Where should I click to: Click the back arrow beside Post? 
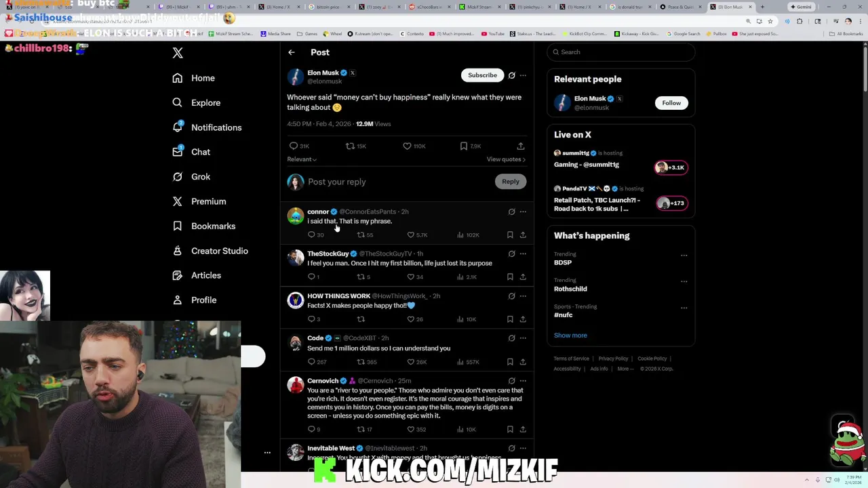292,52
